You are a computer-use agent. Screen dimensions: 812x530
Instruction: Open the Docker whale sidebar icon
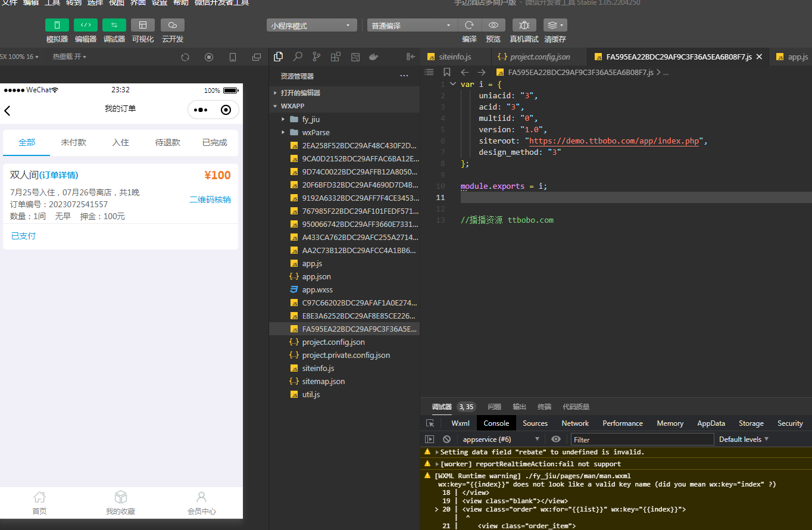(374, 57)
